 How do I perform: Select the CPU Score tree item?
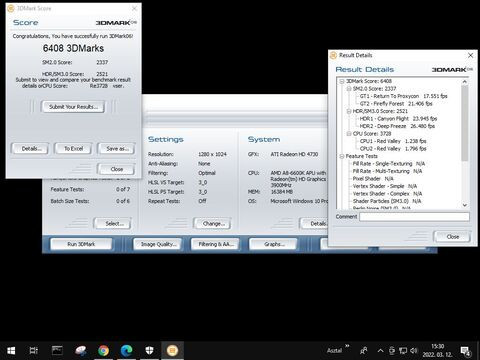pos(372,134)
